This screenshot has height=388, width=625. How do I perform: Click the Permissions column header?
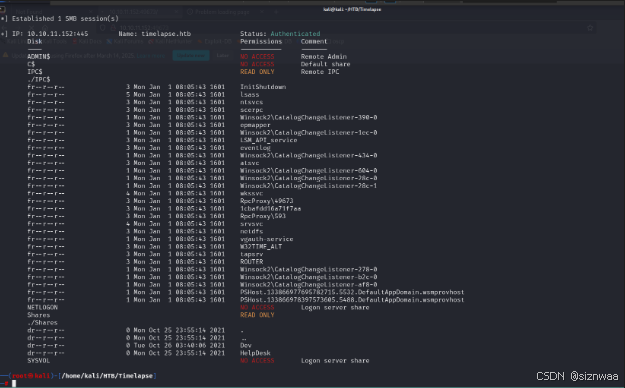(261, 41)
